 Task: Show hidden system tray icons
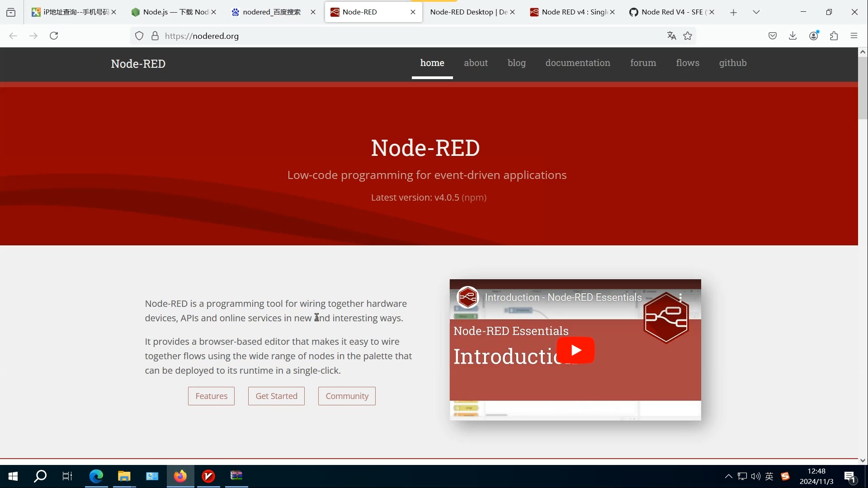coord(728,476)
